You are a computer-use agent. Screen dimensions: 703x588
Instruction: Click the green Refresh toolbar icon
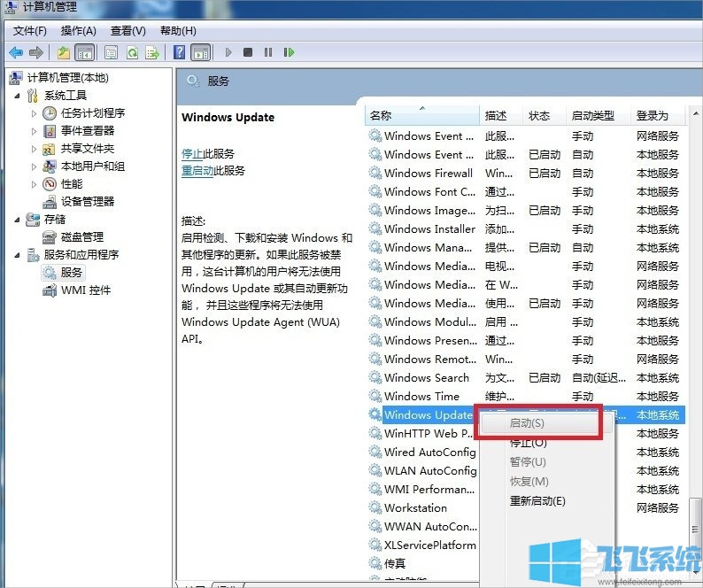point(132,52)
